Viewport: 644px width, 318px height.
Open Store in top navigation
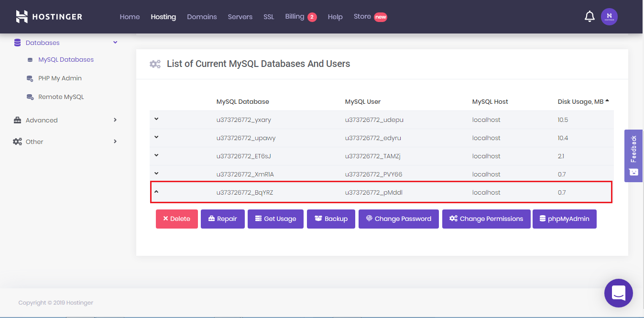click(x=362, y=17)
